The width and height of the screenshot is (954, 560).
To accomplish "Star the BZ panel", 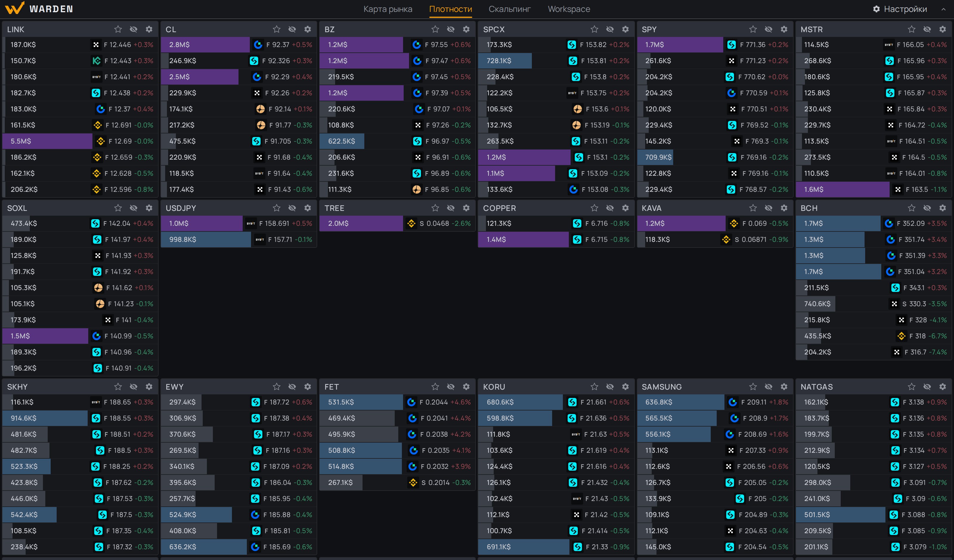I will pos(435,29).
